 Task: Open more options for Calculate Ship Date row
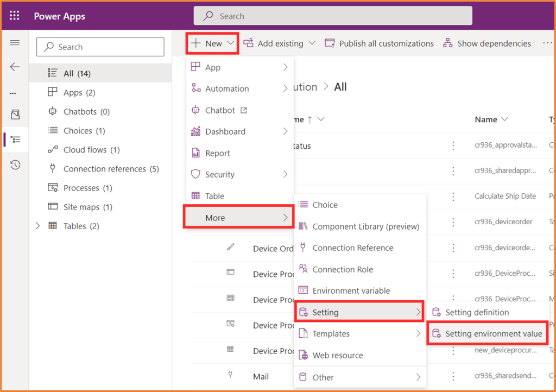click(x=453, y=197)
